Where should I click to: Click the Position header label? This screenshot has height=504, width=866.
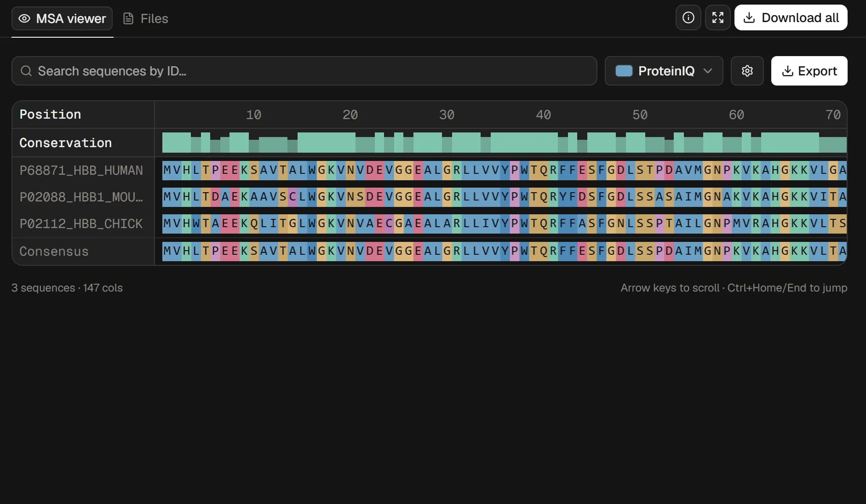(50, 115)
